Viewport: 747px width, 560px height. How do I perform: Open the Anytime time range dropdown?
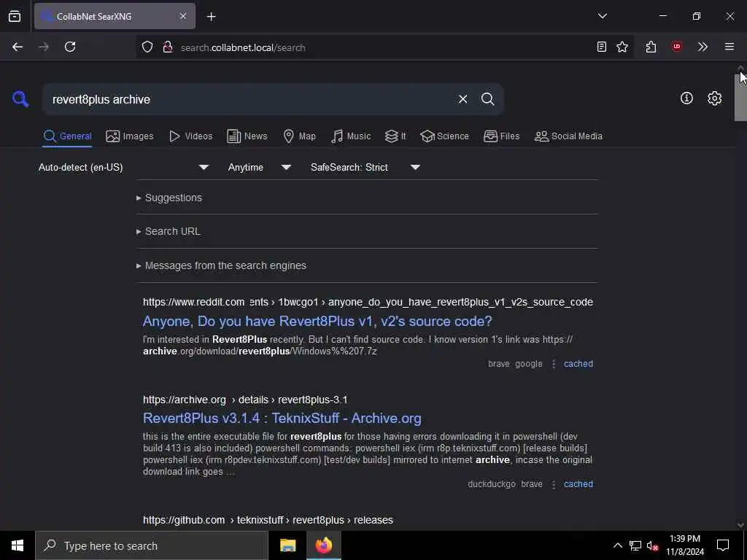260,168
